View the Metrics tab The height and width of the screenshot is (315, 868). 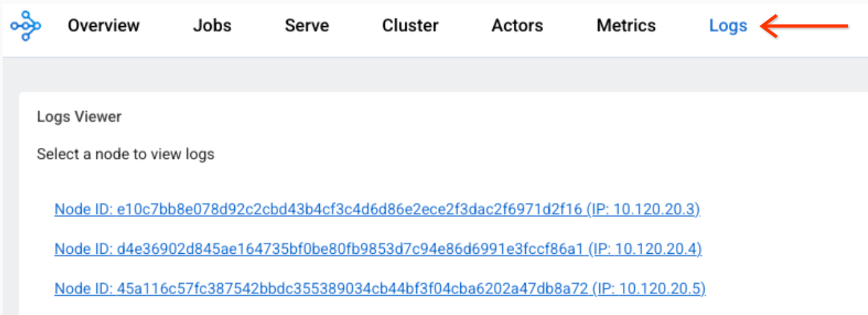(625, 26)
